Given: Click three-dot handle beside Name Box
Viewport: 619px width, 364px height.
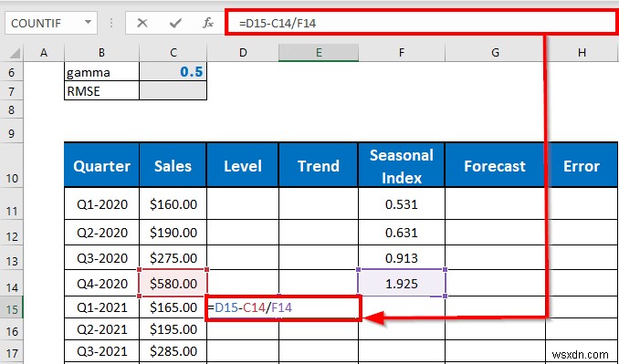Looking at the screenshot, I should (x=111, y=24).
